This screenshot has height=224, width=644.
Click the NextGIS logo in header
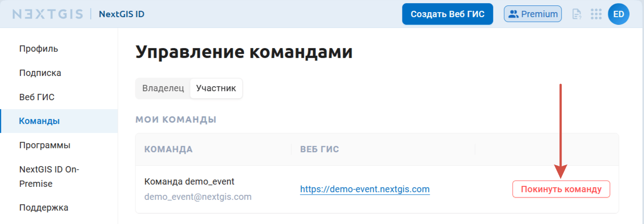pyautogui.click(x=48, y=14)
